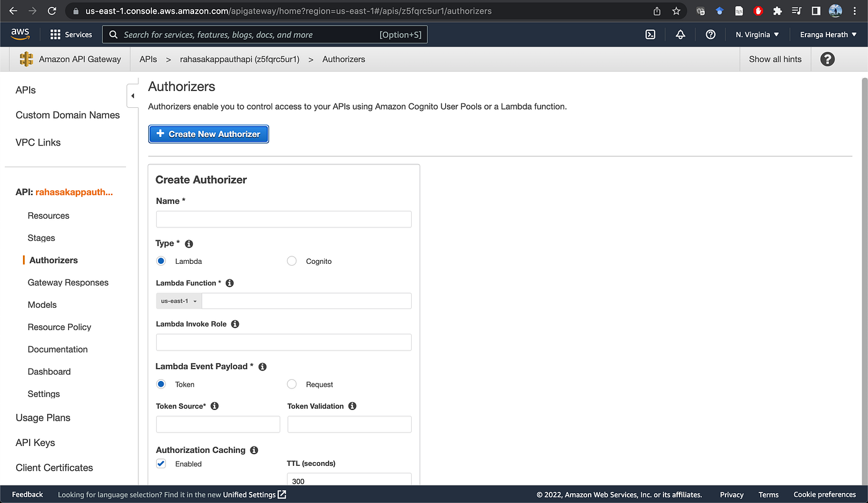
Task: Toggle the browser side panel icon
Action: (x=816, y=11)
